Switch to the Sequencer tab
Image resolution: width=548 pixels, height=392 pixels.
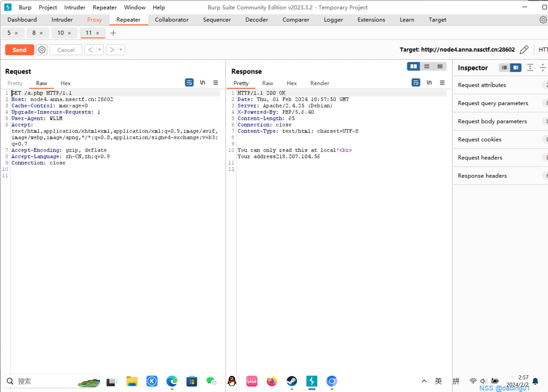click(x=217, y=20)
